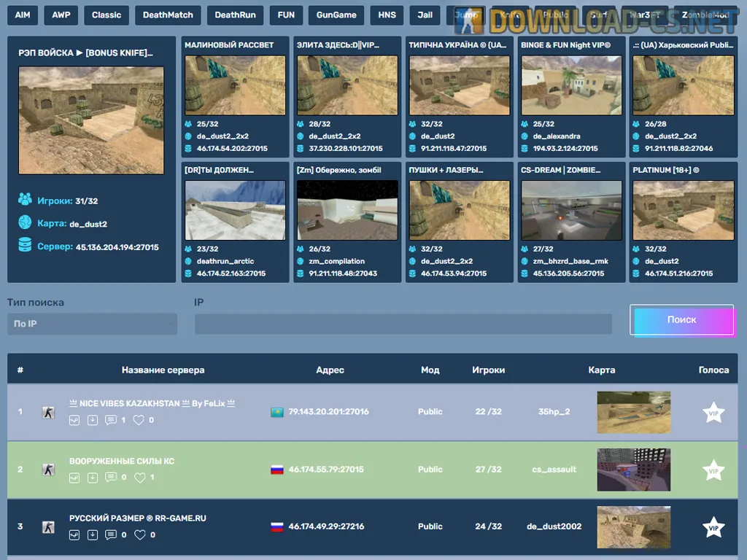747x560 pixels.
Task: Switch to the AIM tab
Action: tap(23, 15)
